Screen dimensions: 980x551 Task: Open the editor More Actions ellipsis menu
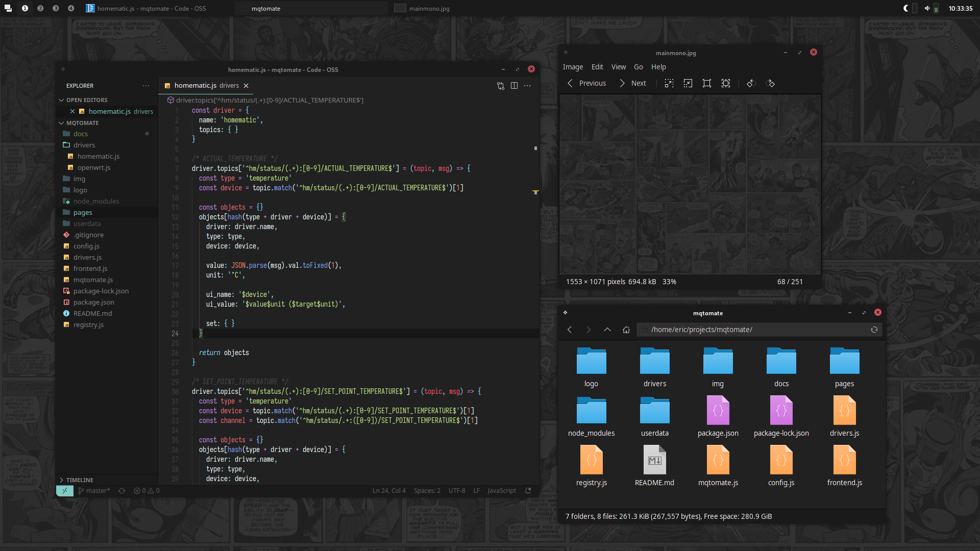click(x=527, y=86)
